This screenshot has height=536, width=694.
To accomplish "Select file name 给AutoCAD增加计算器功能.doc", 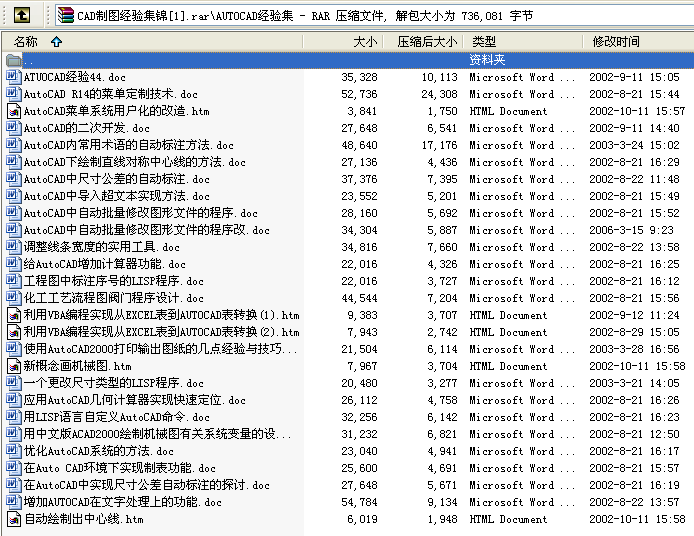I will (104, 264).
